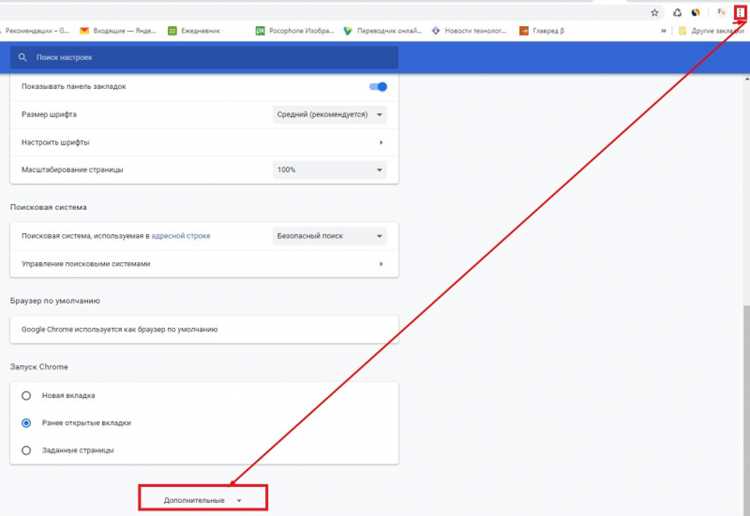
Task: Open the Главред bookmark
Action: pos(542,31)
